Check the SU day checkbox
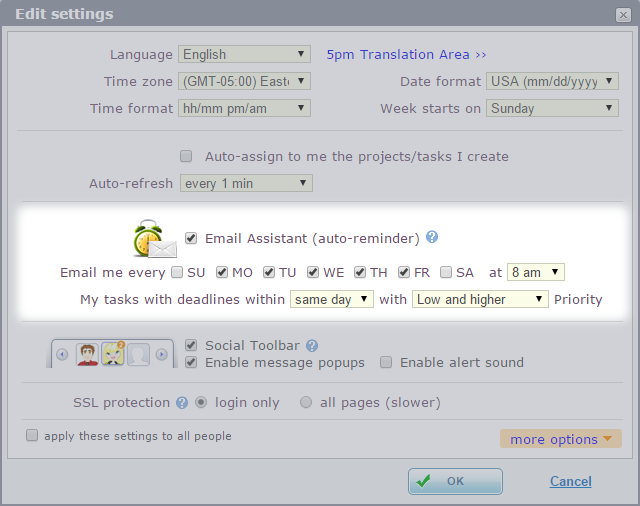 (x=177, y=272)
